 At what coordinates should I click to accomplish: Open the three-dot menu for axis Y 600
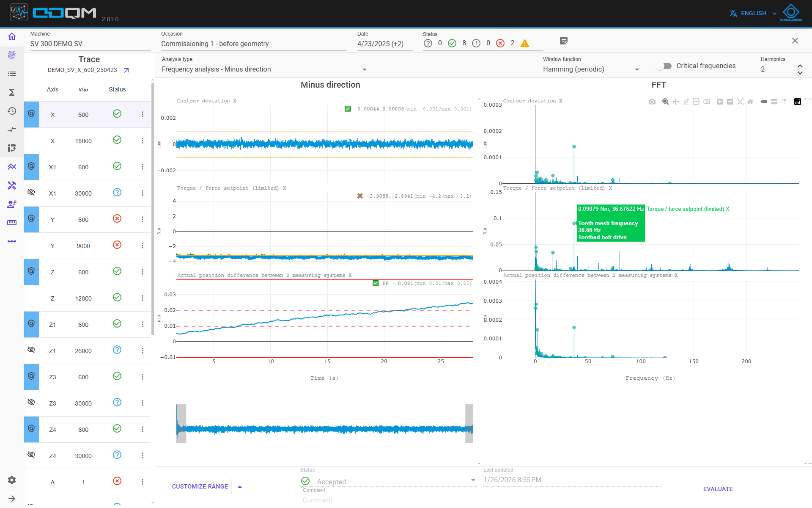tap(143, 219)
